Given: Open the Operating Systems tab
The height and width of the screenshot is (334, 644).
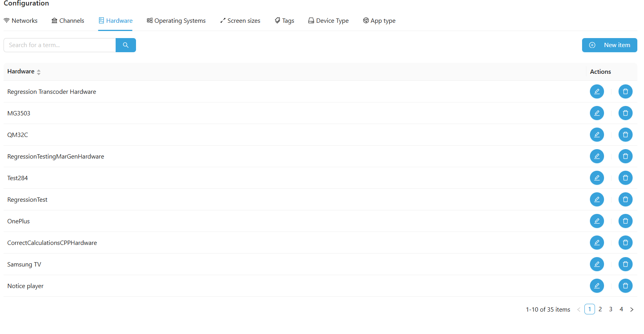Looking at the screenshot, I should [176, 21].
